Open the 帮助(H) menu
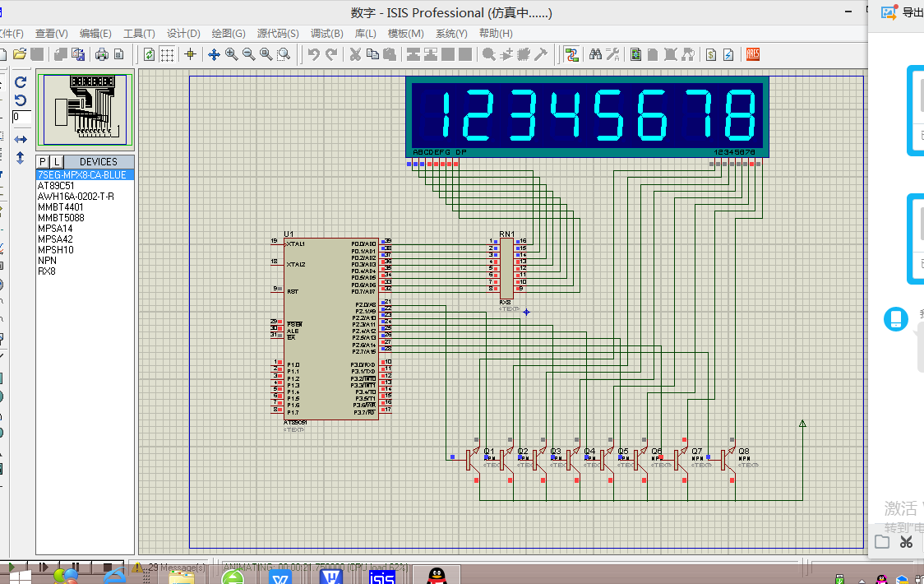 (x=496, y=34)
